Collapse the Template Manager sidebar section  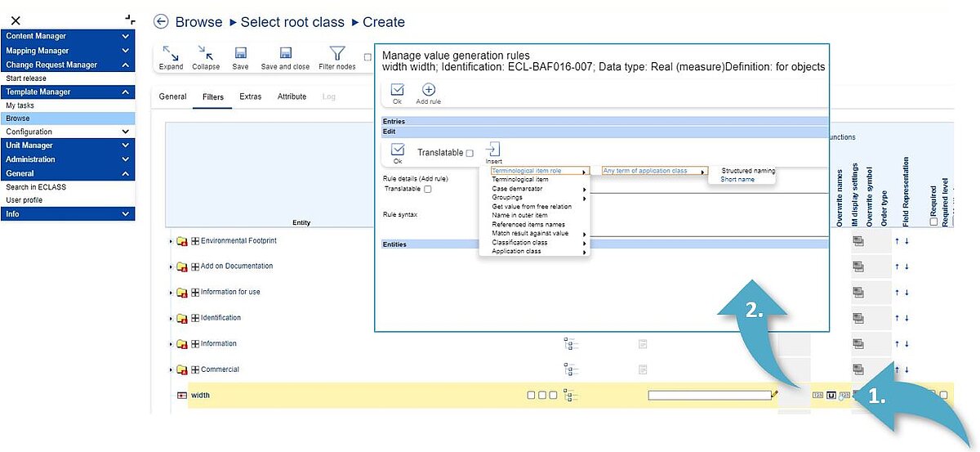125,92
